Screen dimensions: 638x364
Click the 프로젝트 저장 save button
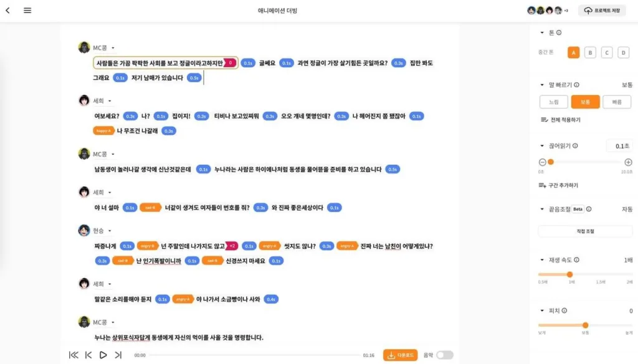point(602,11)
